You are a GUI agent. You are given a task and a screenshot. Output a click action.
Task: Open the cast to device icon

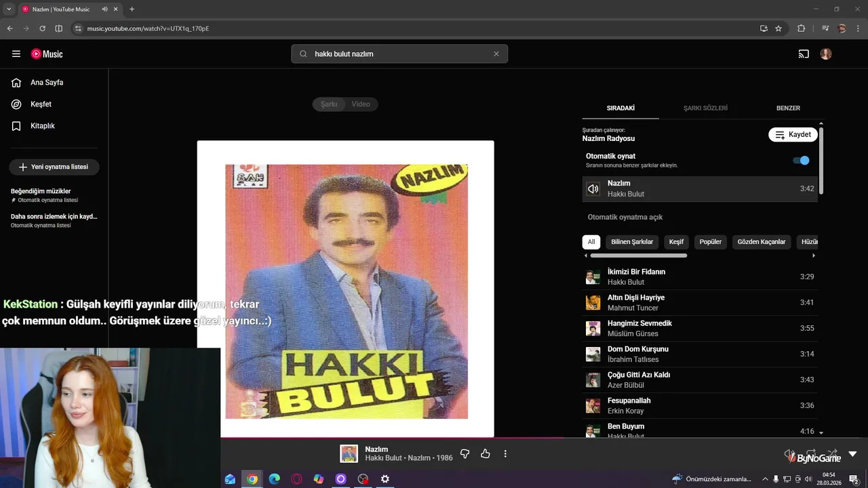pos(804,54)
